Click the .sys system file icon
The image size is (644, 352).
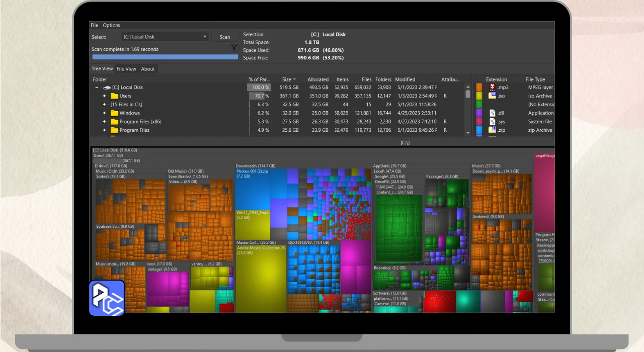tap(493, 122)
